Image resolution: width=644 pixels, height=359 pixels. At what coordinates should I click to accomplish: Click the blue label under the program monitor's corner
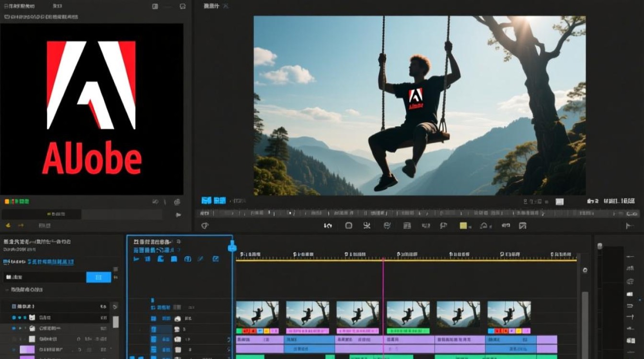click(214, 201)
